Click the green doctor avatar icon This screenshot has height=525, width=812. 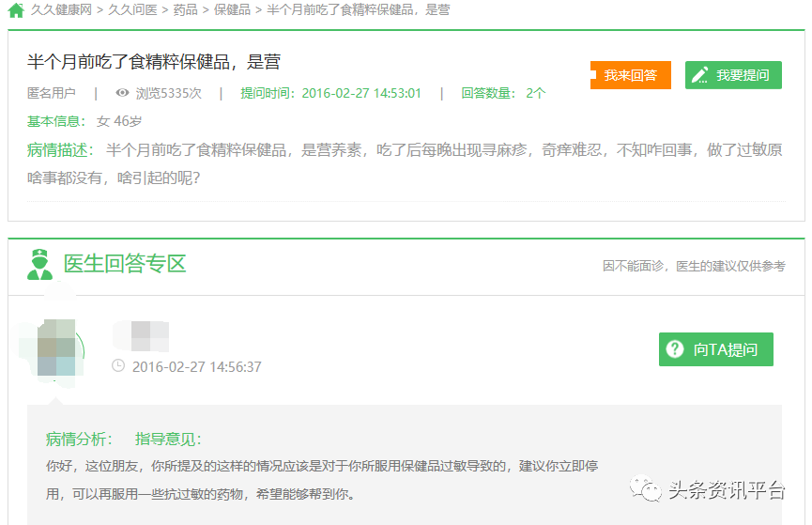(x=39, y=264)
